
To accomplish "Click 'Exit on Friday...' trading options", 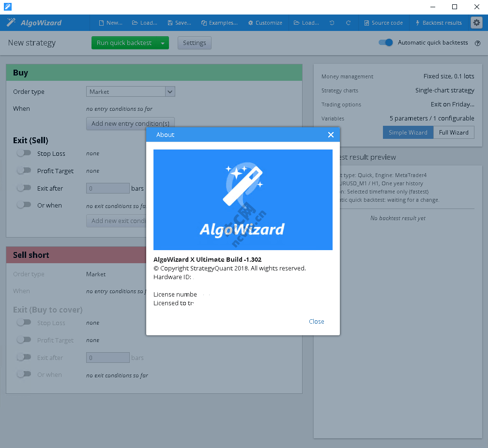I will click(x=453, y=104).
